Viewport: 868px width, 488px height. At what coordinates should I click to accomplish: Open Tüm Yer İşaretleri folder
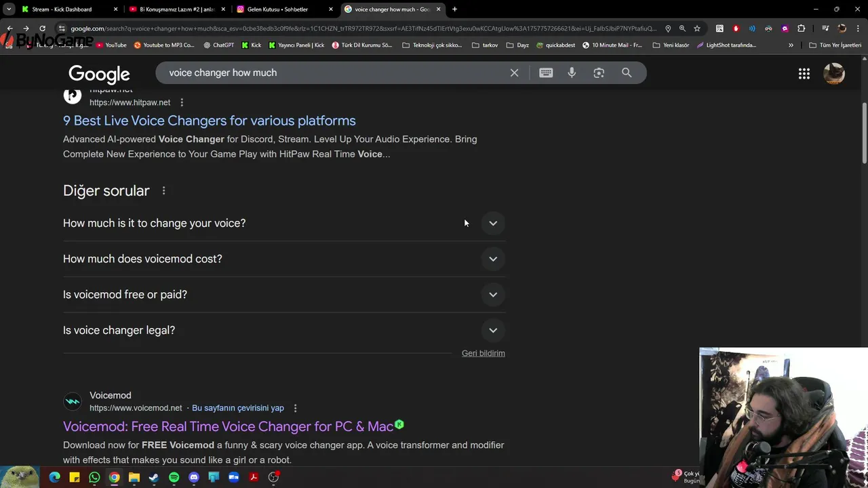tap(835, 45)
